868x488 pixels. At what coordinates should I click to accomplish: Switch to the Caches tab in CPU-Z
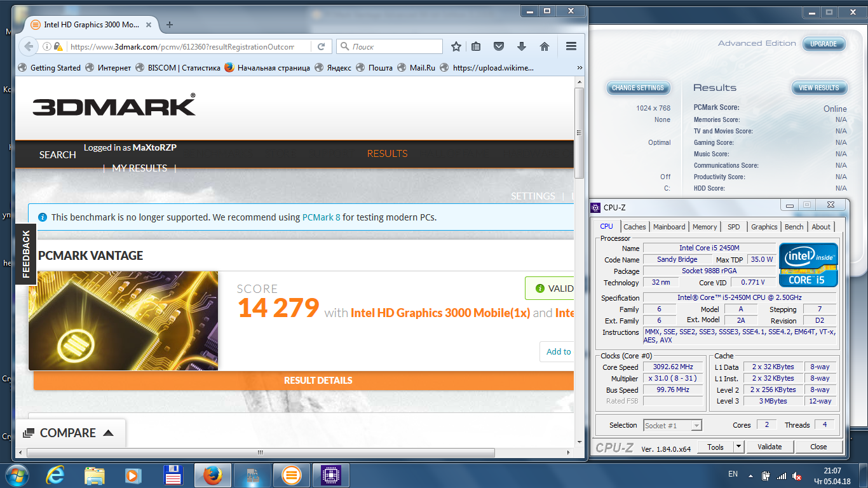pyautogui.click(x=634, y=227)
